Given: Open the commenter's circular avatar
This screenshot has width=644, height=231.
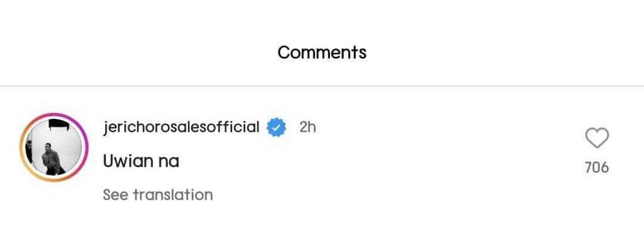Looking at the screenshot, I should (53, 148).
